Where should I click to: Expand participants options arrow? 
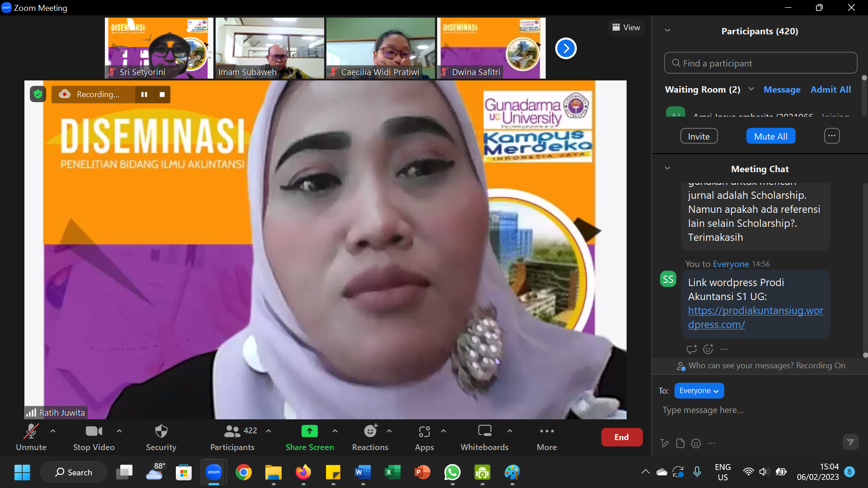pos(269,431)
